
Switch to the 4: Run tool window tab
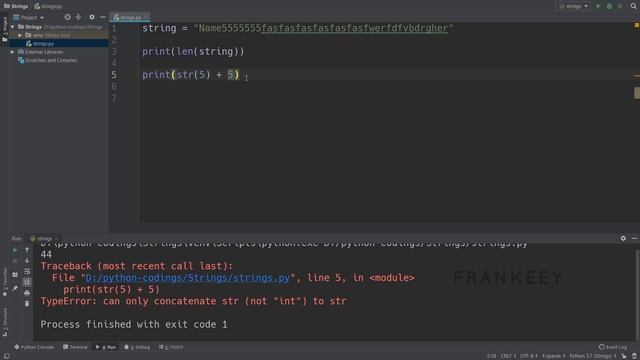click(106, 347)
